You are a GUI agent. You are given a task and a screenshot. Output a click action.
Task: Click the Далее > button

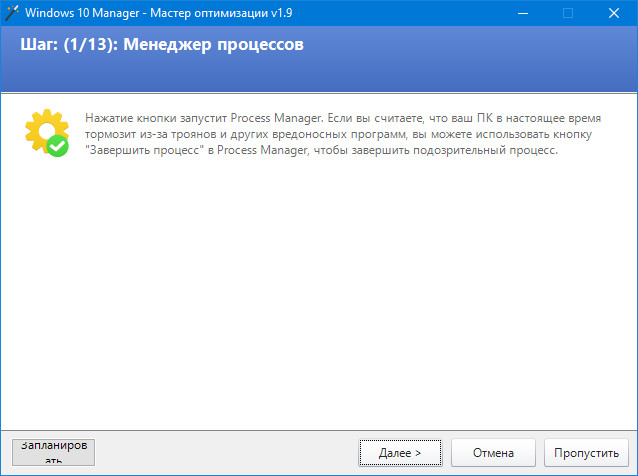tap(400, 452)
